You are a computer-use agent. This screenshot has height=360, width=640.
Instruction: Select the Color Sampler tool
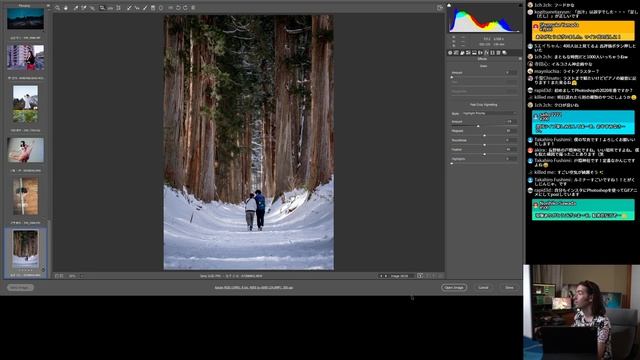tap(84, 8)
